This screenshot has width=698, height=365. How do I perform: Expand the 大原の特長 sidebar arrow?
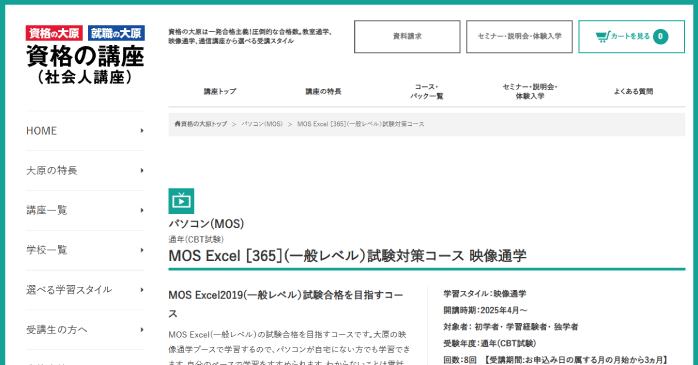142,170
